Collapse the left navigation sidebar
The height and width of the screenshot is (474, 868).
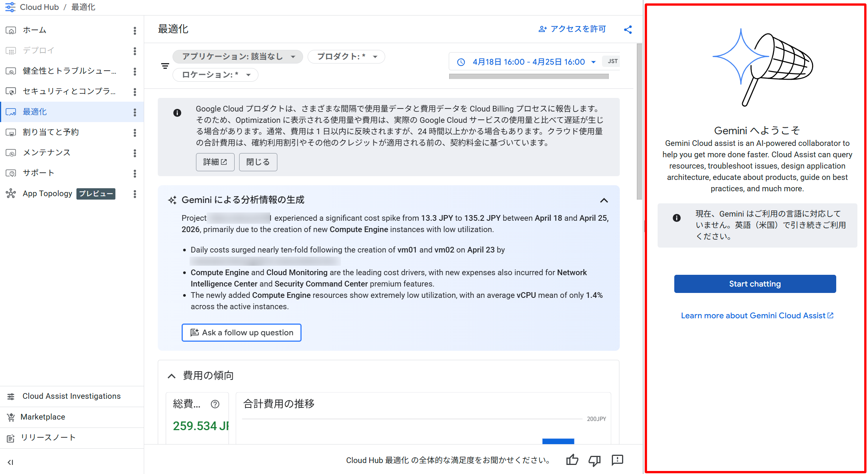pyautogui.click(x=11, y=462)
